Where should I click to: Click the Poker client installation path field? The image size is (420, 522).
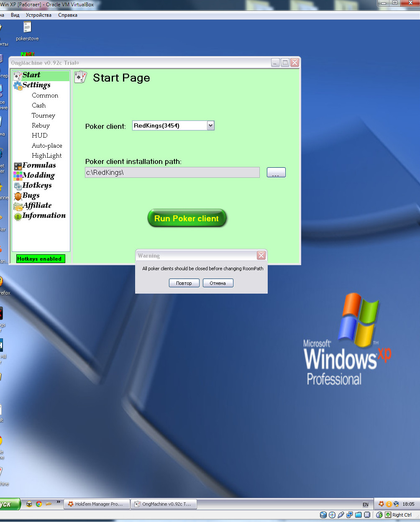(172, 172)
